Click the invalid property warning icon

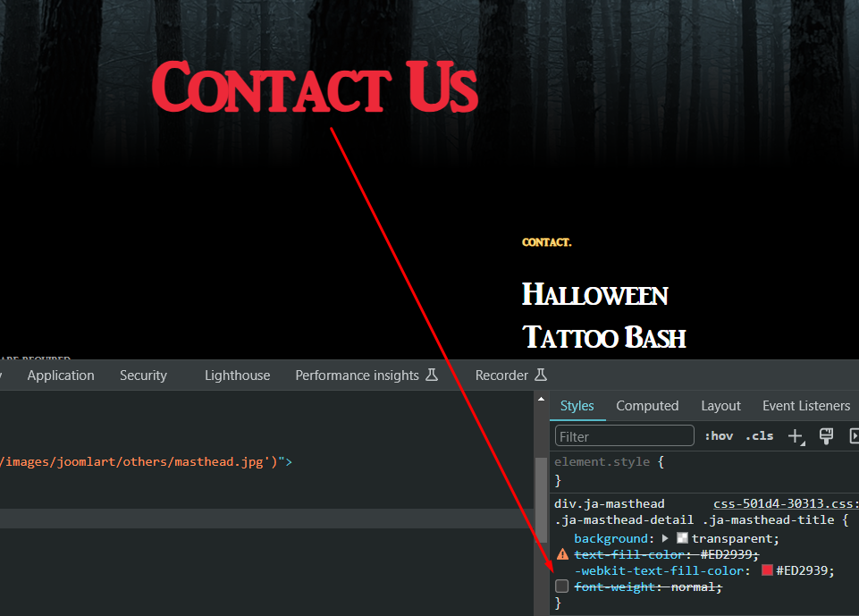(562, 554)
